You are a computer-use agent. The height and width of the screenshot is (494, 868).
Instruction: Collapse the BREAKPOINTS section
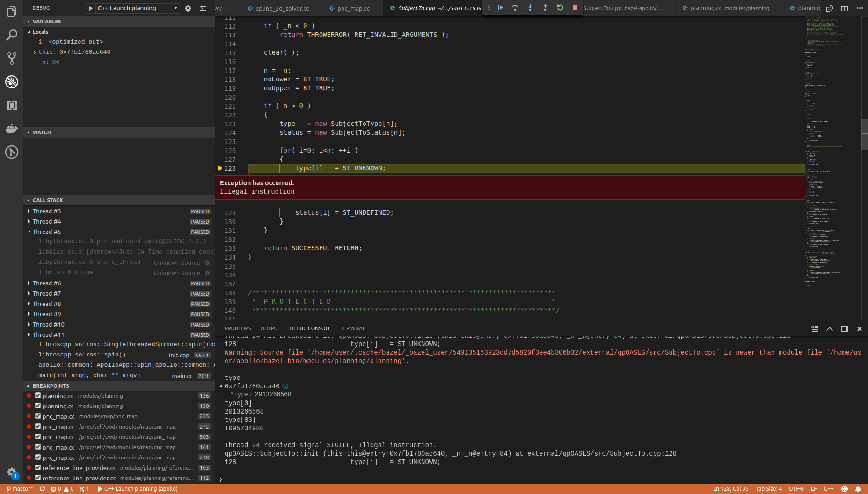pos(119,386)
